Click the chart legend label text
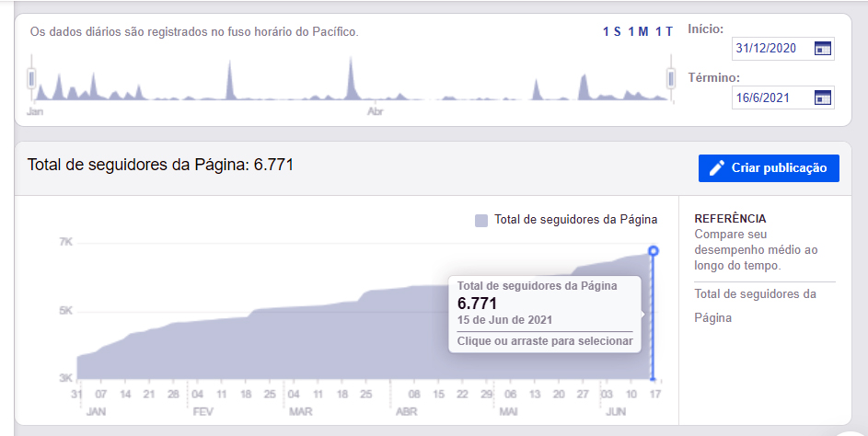Viewport: 868px width, 436px height. point(575,220)
